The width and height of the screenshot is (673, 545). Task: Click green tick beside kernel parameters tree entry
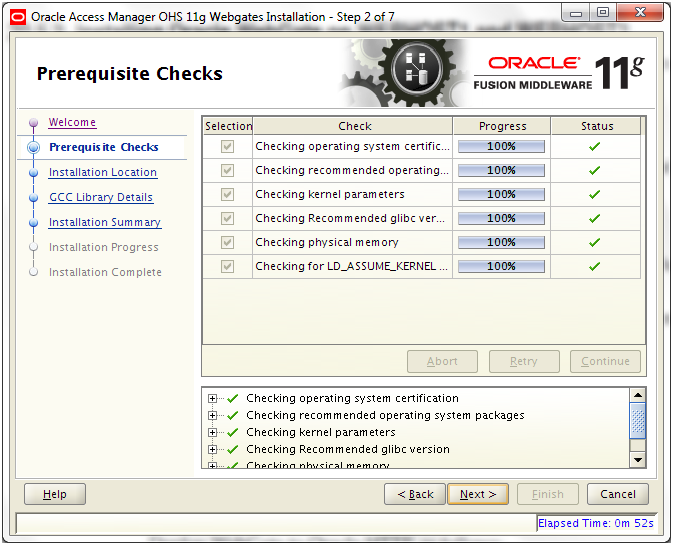[x=233, y=433]
